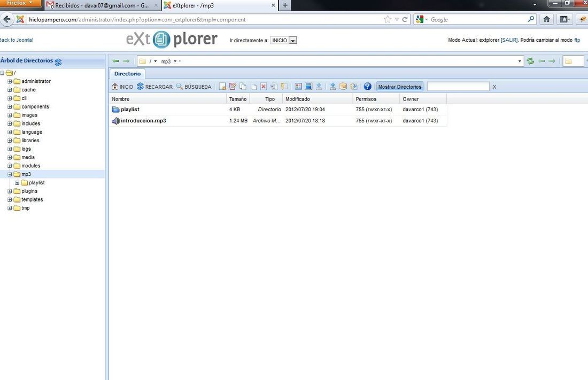
Task: Click the copy files icon
Action: [243, 87]
